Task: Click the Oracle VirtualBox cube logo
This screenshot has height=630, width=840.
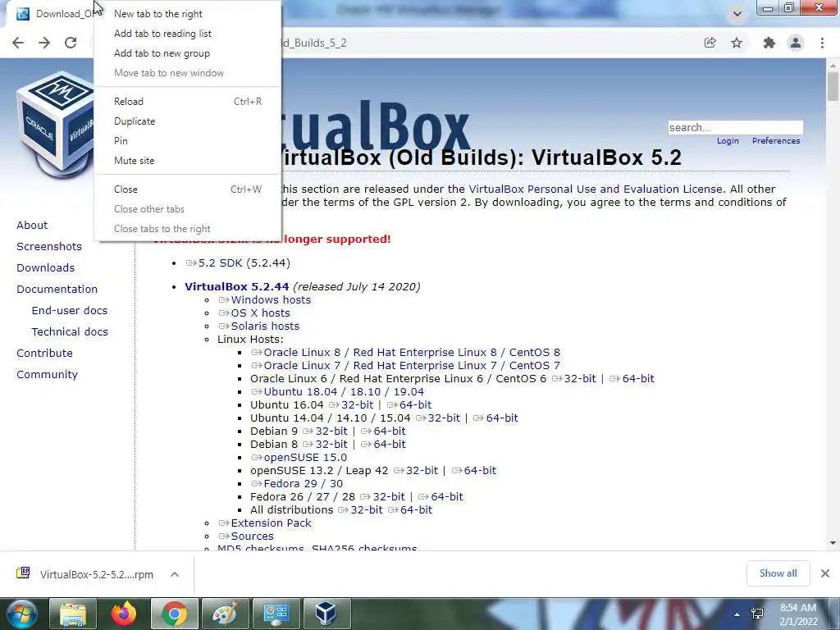Action: tap(55, 125)
